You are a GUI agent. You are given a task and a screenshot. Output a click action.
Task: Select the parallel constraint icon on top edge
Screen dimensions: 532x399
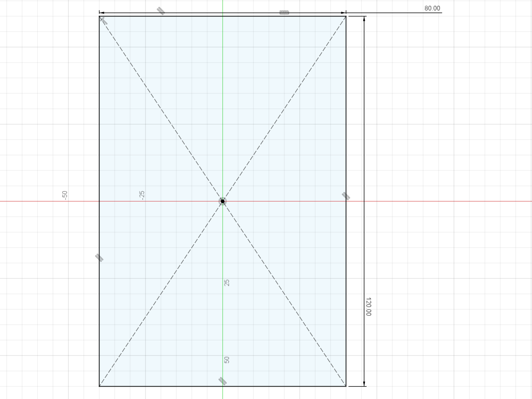[x=161, y=11]
